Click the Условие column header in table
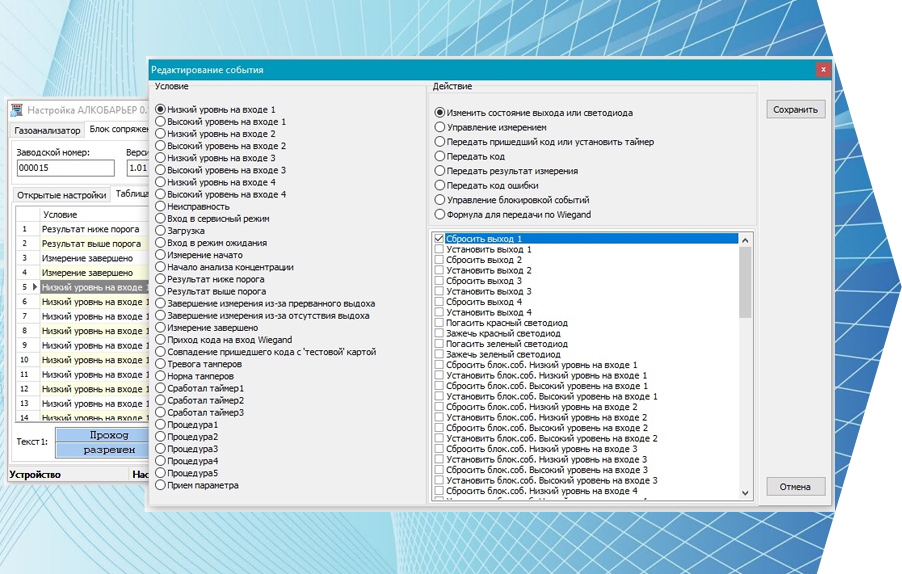 click(94, 215)
